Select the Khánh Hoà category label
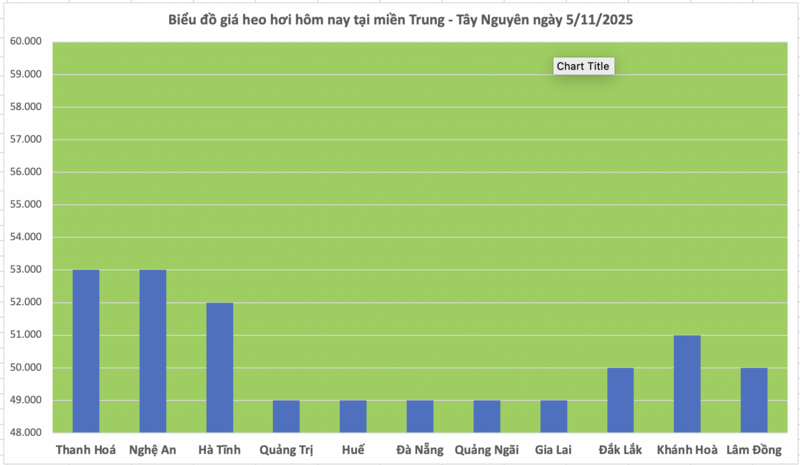 pyautogui.click(x=687, y=450)
